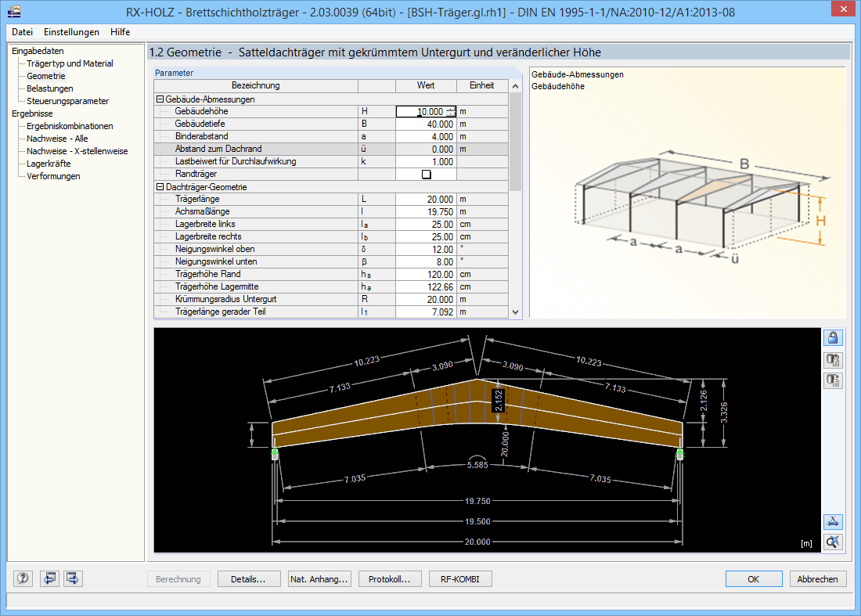
Task: Open Steuerungsparameter in the tree
Action: pyautogui.click(x=67, y=101)
